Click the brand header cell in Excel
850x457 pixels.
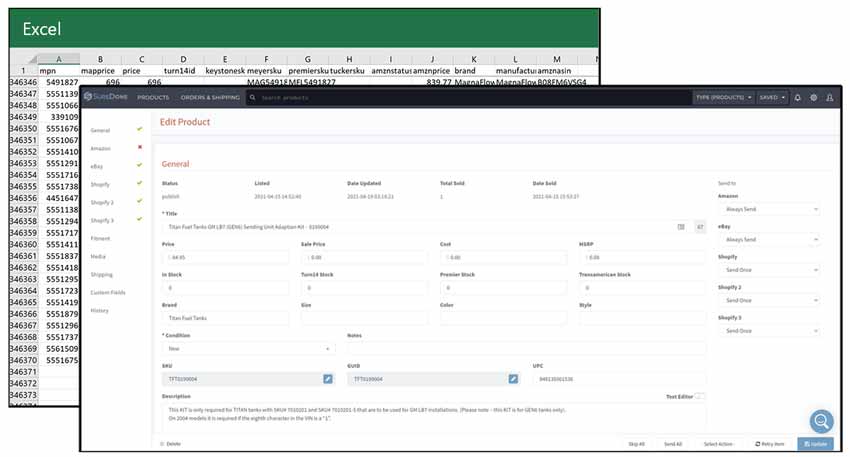474,70
